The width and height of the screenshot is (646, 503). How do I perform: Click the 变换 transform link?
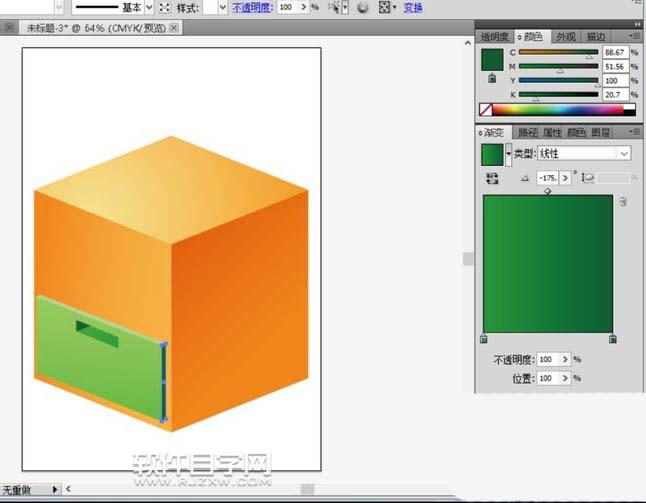click(413, 7)
